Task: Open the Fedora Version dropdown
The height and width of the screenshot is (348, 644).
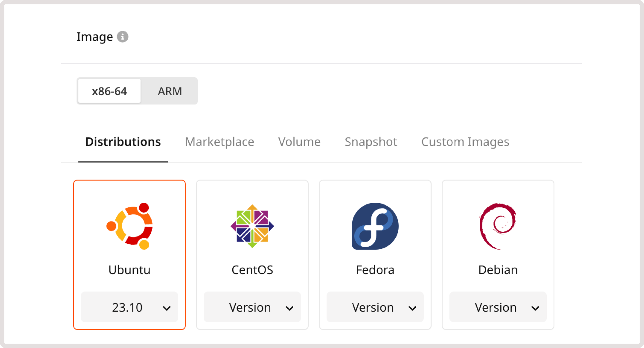Action: [375, 307]
